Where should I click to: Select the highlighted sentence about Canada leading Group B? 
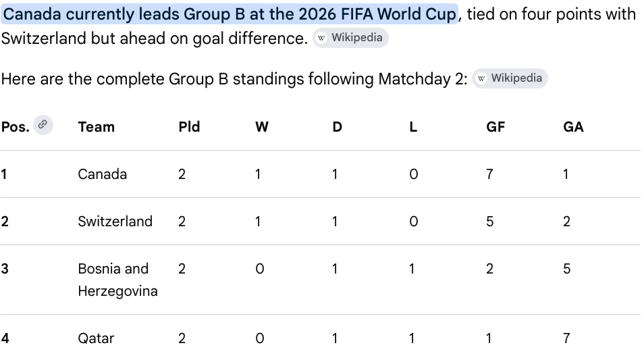[x=230, y=14]
